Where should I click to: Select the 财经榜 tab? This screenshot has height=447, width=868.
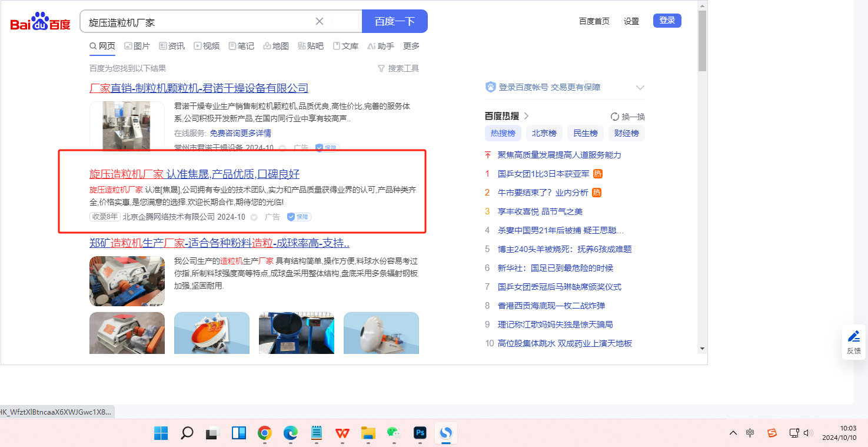coord(627,133)
